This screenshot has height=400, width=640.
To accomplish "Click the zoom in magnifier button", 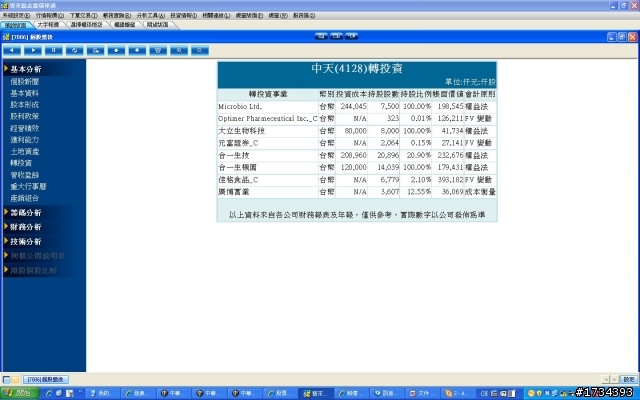I will point(179,50).
